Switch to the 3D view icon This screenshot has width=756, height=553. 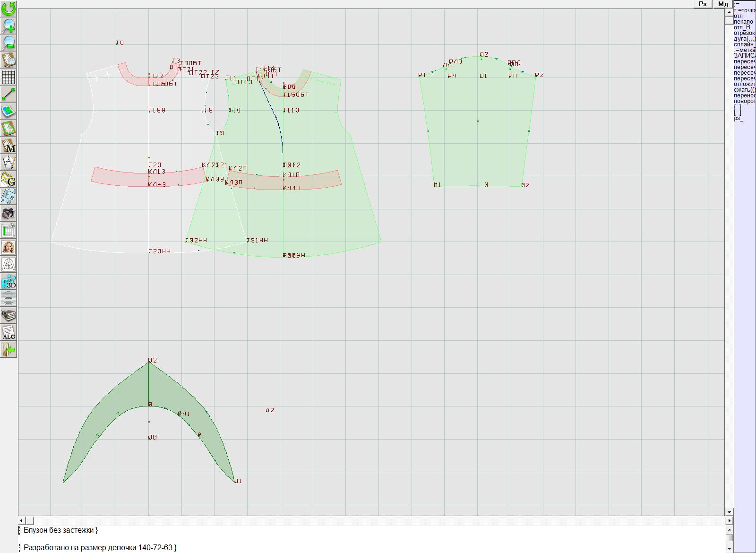9,282
